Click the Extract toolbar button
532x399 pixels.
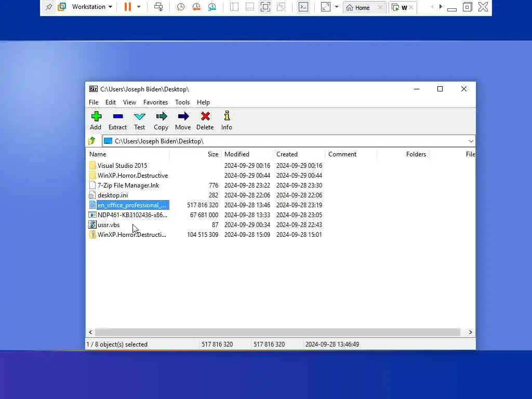tap(117, 121)
